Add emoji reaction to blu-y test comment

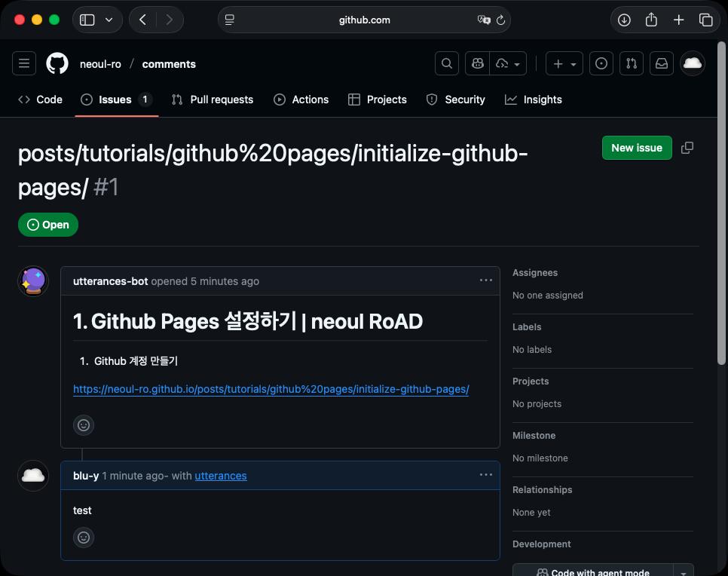point(84,538)
